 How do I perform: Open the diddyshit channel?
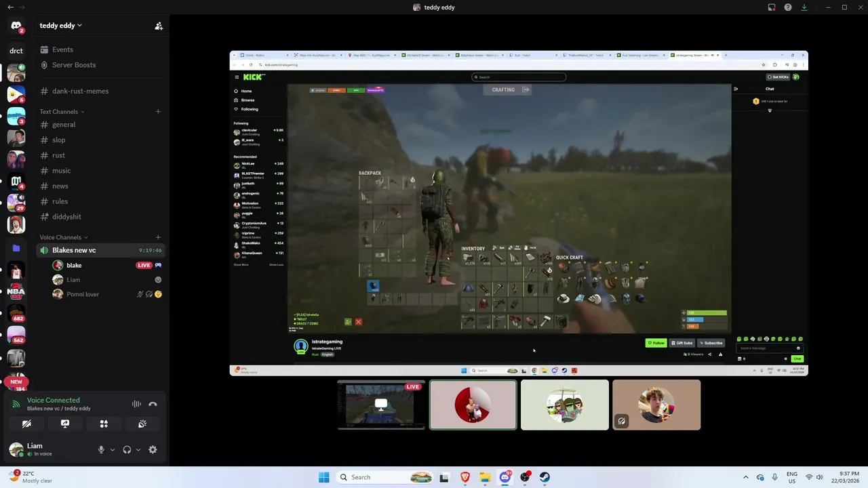click(x=102, y=217)
